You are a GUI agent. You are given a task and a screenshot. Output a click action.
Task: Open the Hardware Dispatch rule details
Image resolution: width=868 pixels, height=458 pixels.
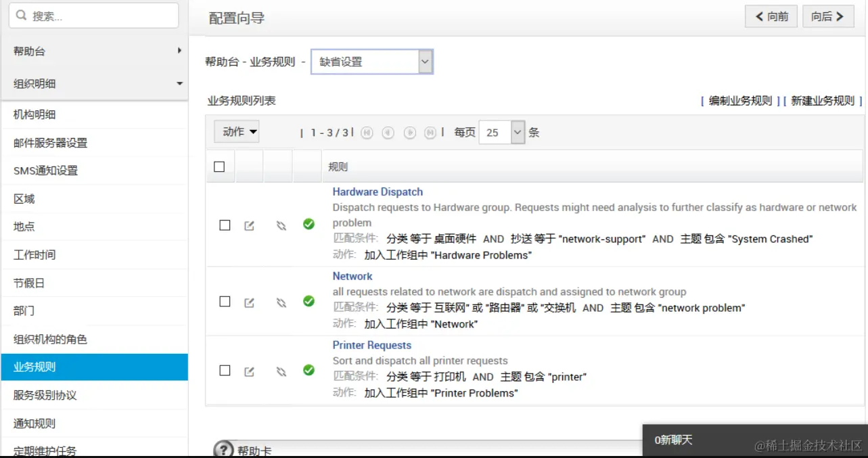(x=377, y=191)
